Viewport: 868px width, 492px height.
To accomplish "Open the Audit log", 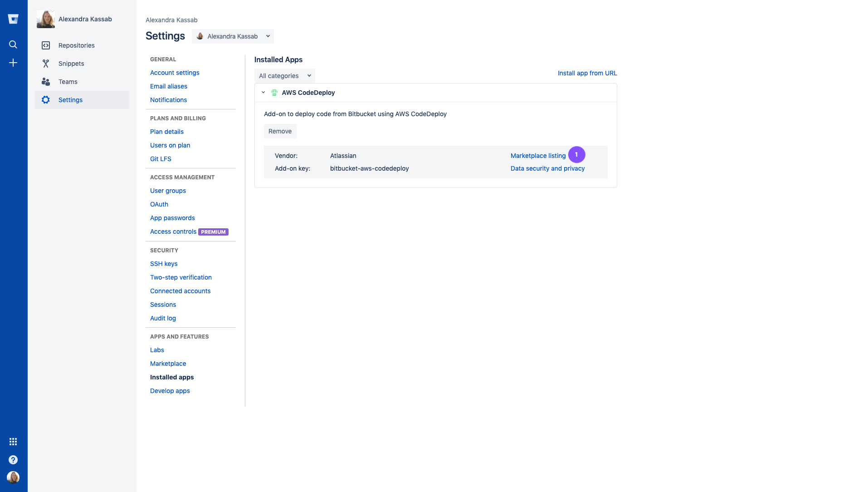I will (x=163, y=318).
